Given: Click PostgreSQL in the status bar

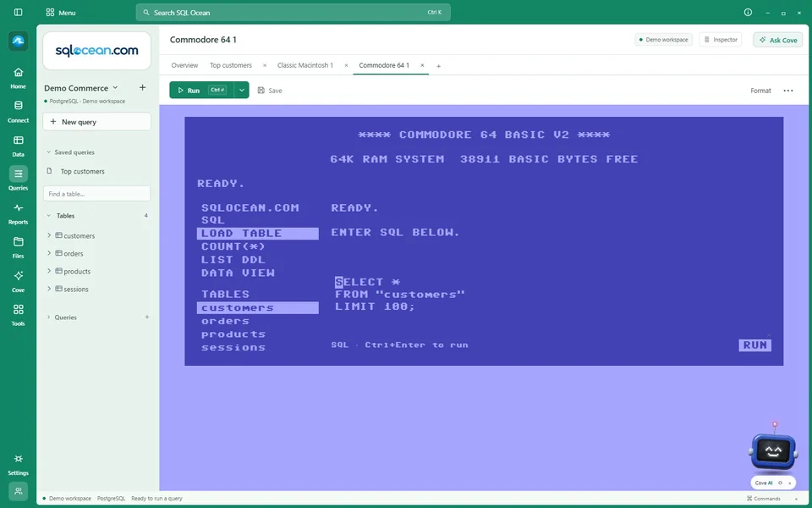Looking at the screenshot, I should [112, 499].
